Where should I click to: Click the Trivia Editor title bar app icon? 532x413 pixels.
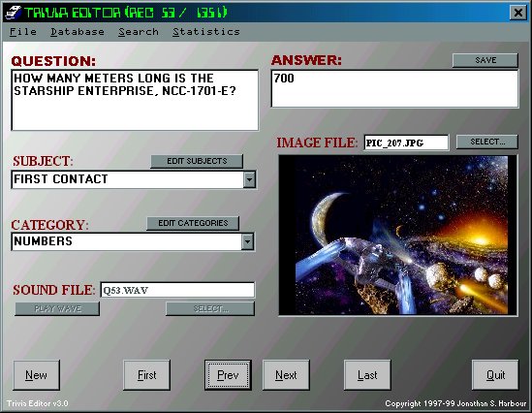tap(13, 13)
